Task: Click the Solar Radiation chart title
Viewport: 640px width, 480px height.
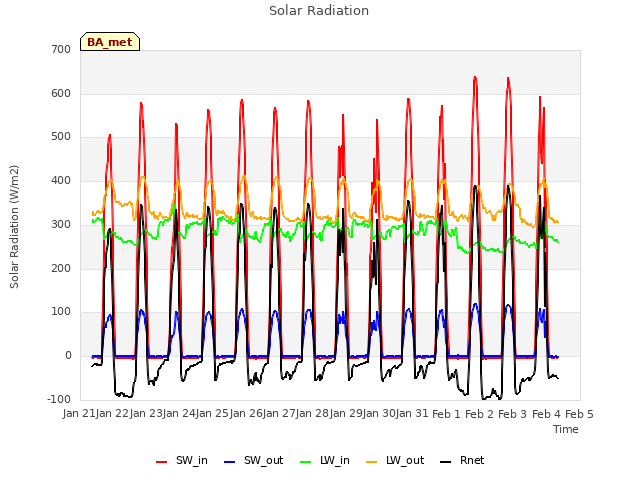Action: (319, 11)
